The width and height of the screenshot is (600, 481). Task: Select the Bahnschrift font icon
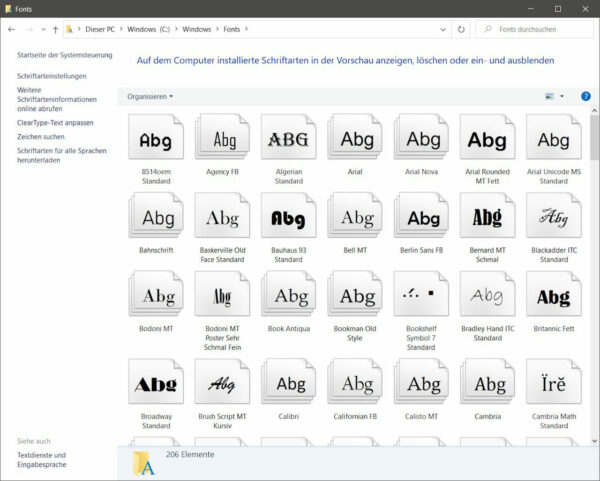point(156,215)
